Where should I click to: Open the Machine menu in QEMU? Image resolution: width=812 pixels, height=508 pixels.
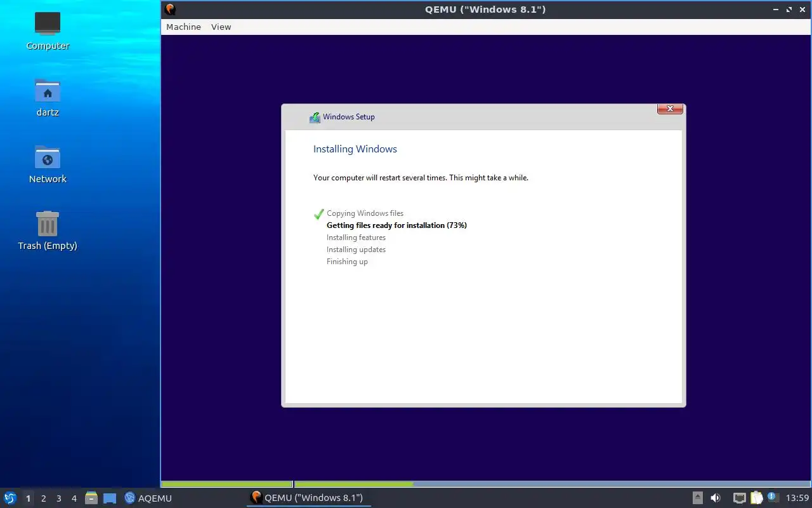[183, 27]
